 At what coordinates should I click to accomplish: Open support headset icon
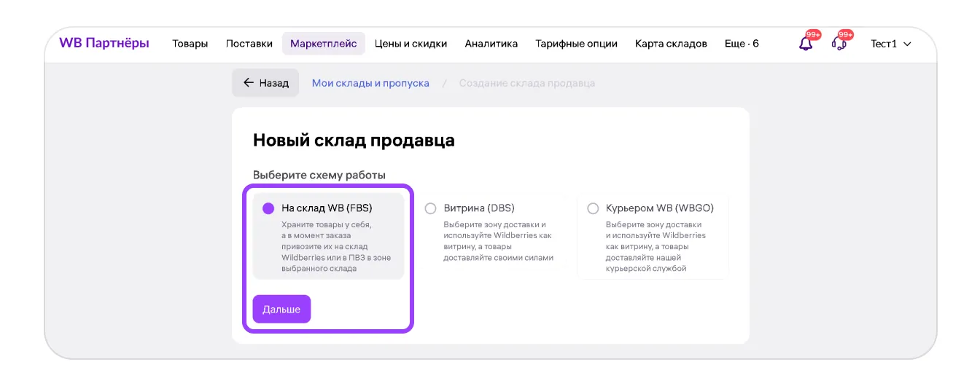click(x=839, y=44)
